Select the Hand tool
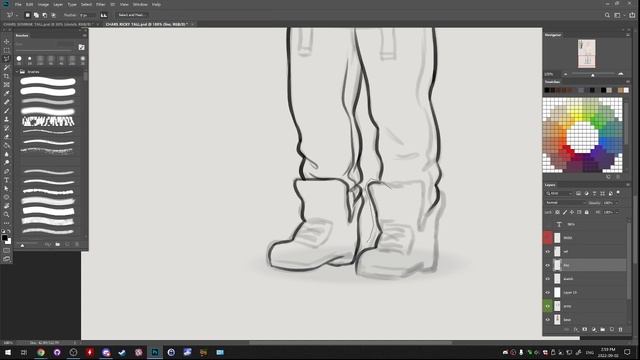Screen dimensions: 640x360 7,206
